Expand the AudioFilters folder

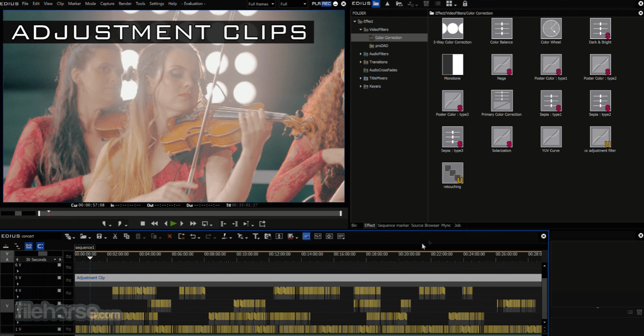click(361, 54)
